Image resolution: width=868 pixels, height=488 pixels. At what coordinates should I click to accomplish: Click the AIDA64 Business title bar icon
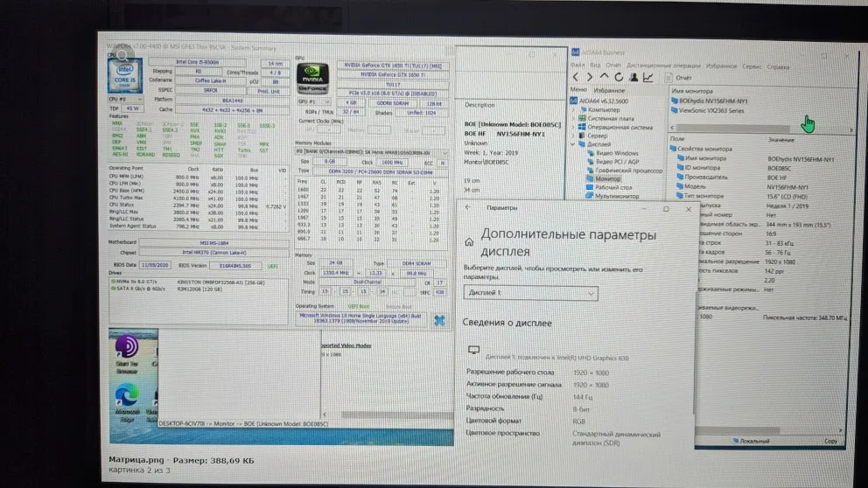[x=575, y=52]
